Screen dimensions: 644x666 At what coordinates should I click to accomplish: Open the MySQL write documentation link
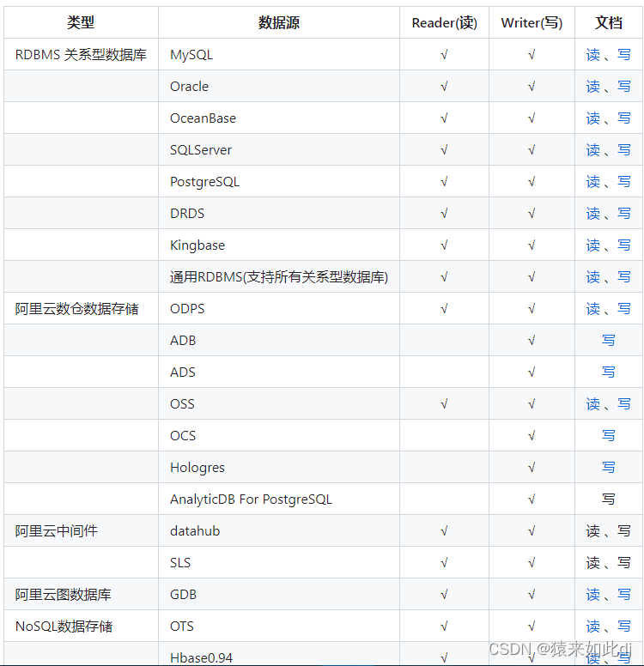[624, 55]
